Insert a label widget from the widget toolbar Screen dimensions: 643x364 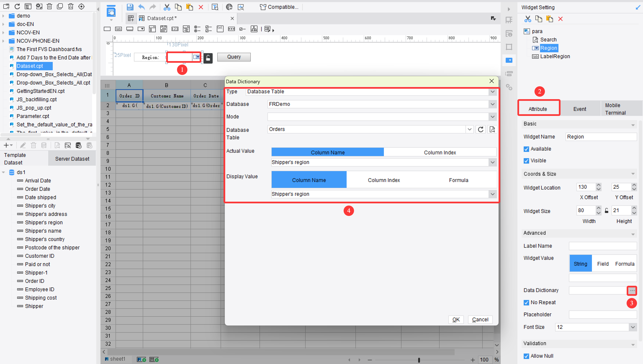pyautogui.click(x=118, y=29)
